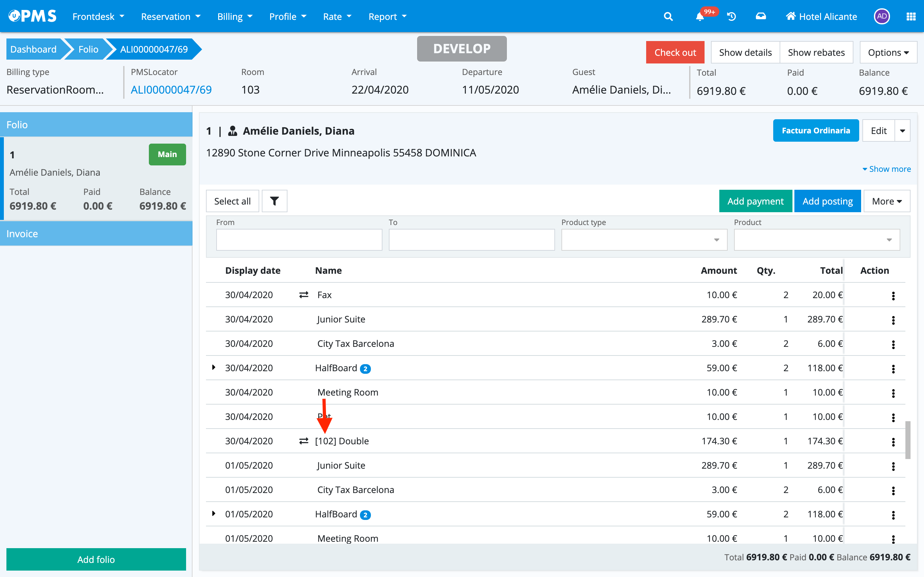Open the Reservation menu
Viewport: 924px width, 577px height.
coord(170,16)
